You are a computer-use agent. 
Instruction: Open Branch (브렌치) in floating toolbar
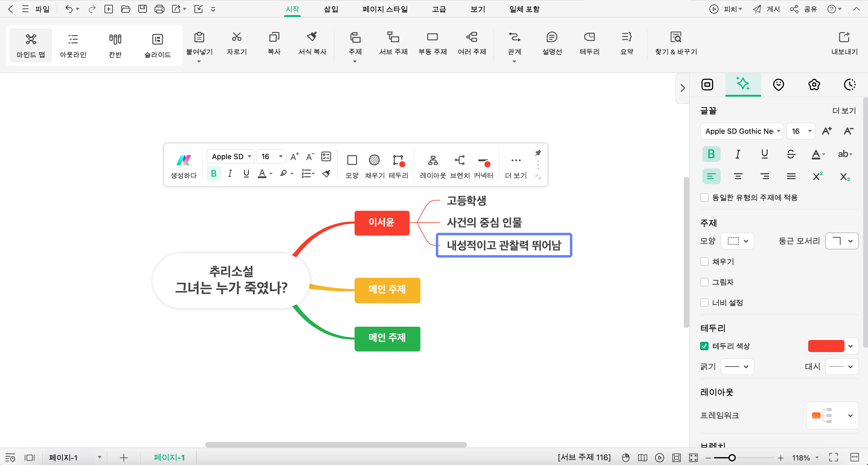(460, 166)
